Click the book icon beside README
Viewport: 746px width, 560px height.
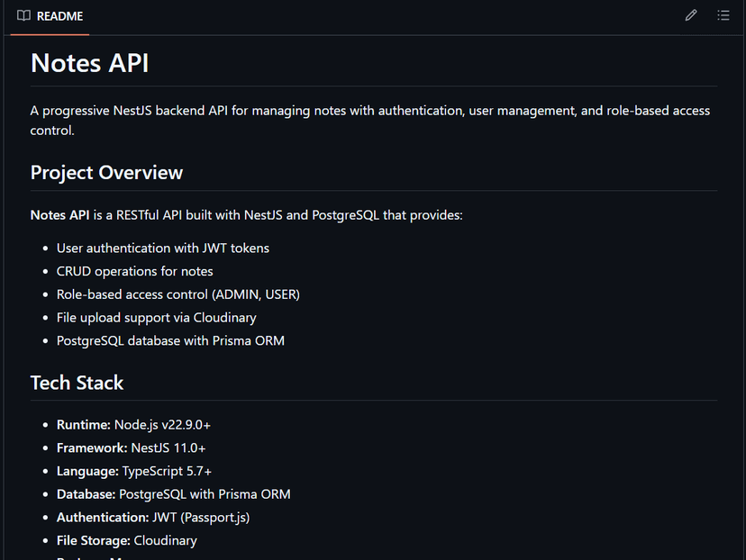23,15
